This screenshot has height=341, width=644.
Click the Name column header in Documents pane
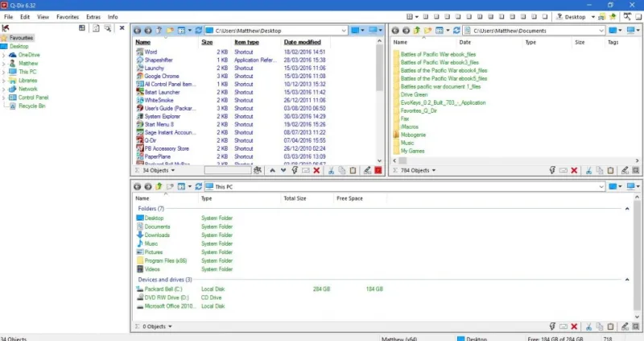click(400, 42)
